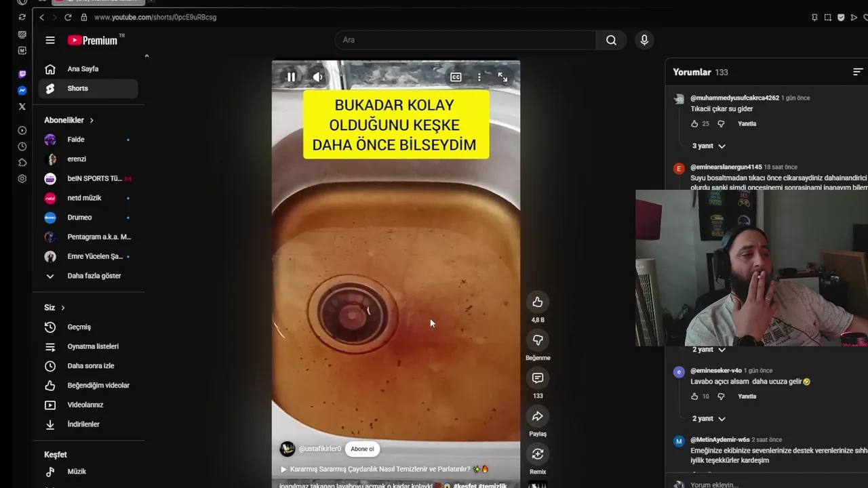Like the Lavabo açıcı alsam comment
868x488 pixels.
(x=694, y=396)
